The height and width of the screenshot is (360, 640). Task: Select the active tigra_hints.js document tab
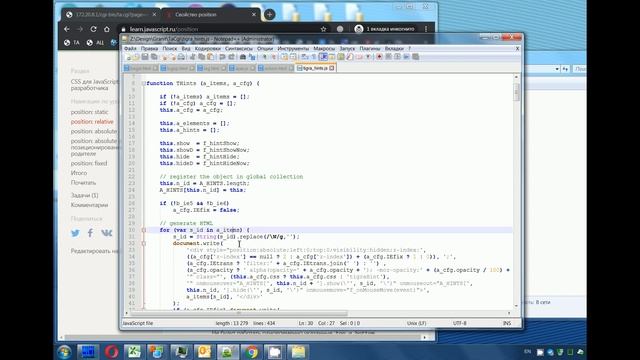coord(316,68)
